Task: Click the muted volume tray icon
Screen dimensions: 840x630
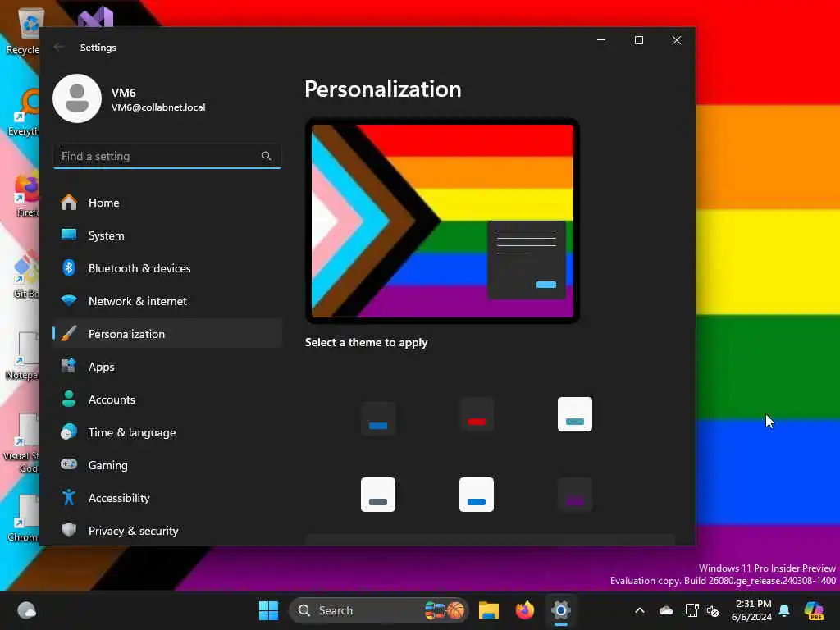Action: pyautogui.click(x=713, y=610)
